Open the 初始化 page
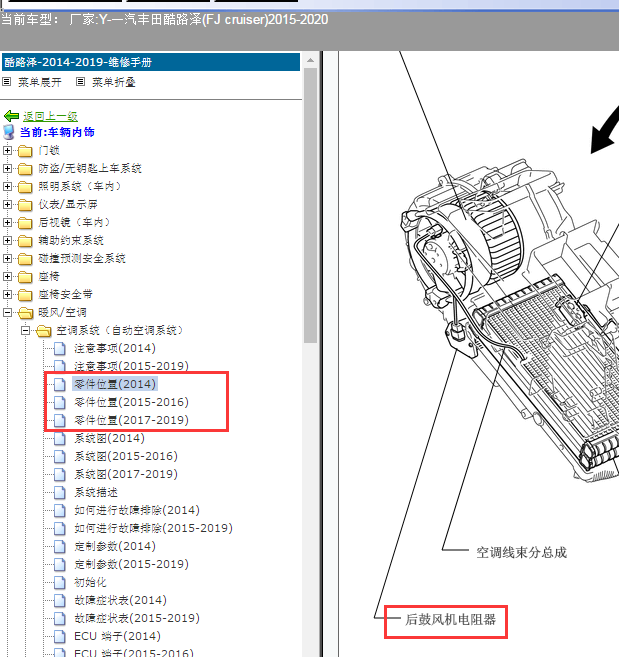The height and width of the screenshot is (657, 619). click(x=90, y=582)
